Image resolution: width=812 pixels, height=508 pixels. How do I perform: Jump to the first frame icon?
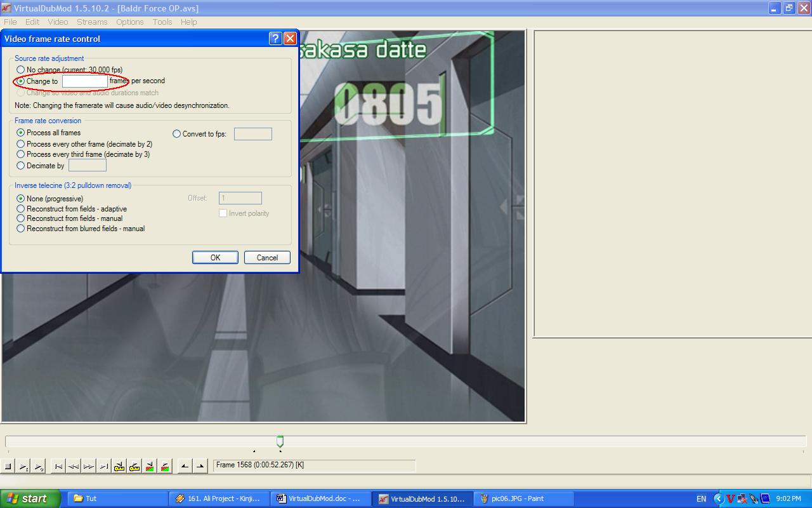pos(58,467)
